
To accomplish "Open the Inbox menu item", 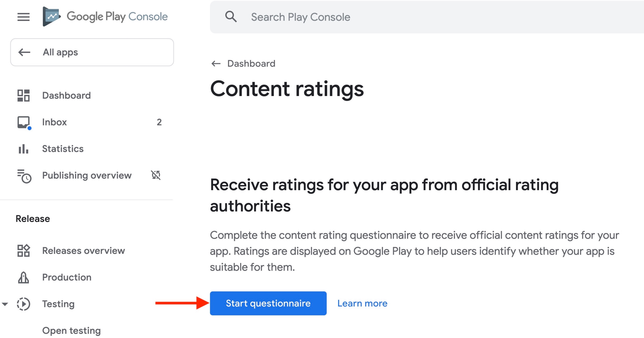I will click(x=55, y=122).
